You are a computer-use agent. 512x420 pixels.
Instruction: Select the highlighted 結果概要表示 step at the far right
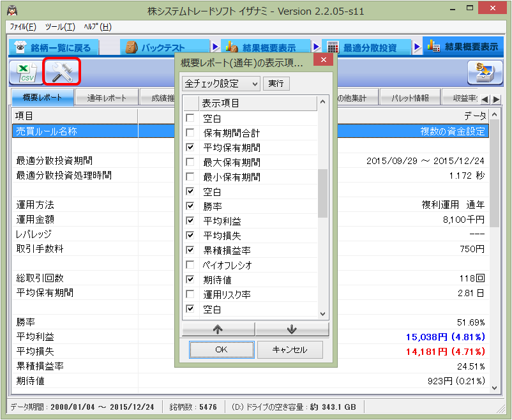(463, 47)
